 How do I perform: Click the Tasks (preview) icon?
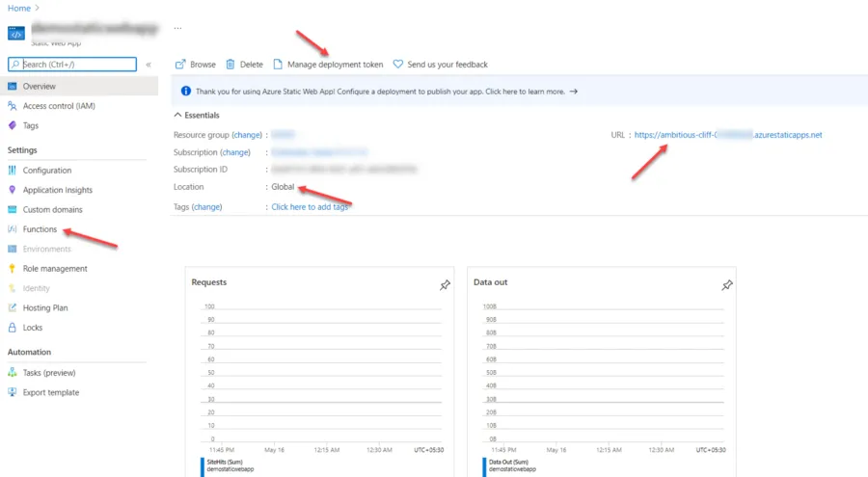pos(13,373)
